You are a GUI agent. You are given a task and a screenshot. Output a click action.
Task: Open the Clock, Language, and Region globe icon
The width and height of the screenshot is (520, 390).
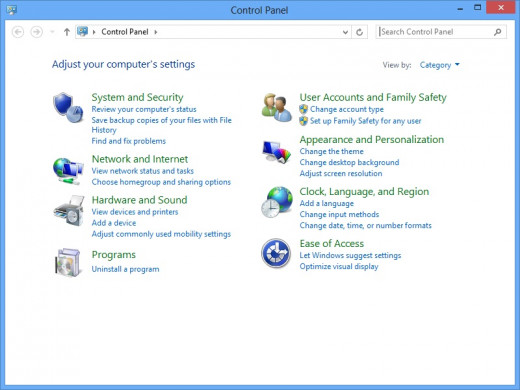click(x=277, y=202)
